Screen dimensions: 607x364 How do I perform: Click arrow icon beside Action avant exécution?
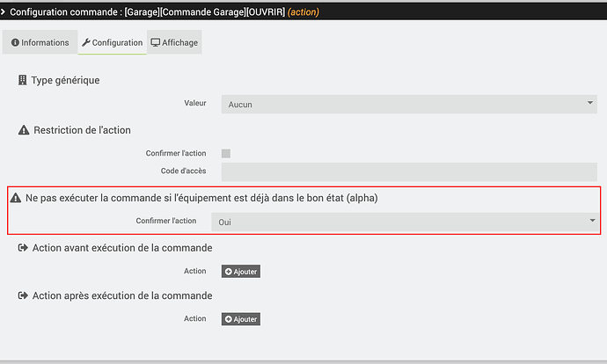[x=23, y=248]
